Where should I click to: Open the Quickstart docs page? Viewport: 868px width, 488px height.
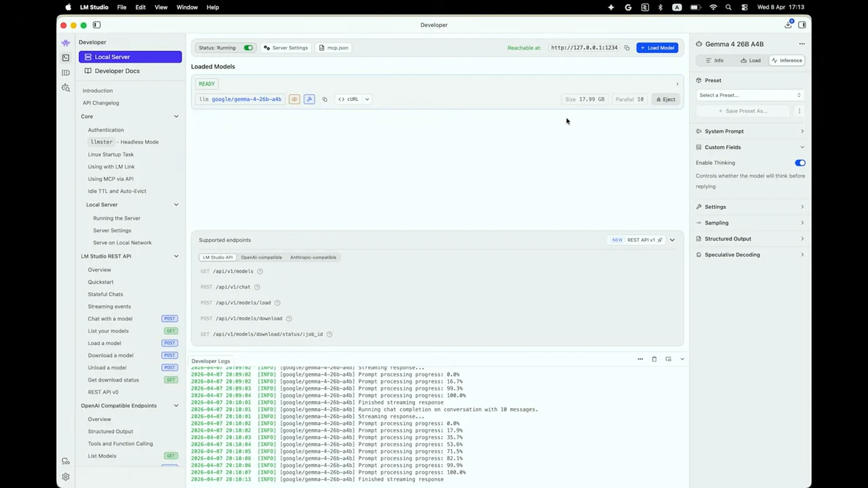pyautogui.click(x=100, y=282)
